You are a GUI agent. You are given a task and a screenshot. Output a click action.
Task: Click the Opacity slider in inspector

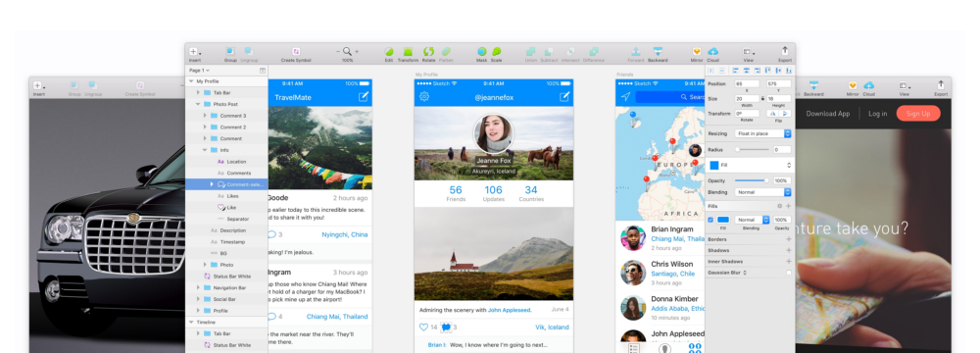tap(752, 180)
